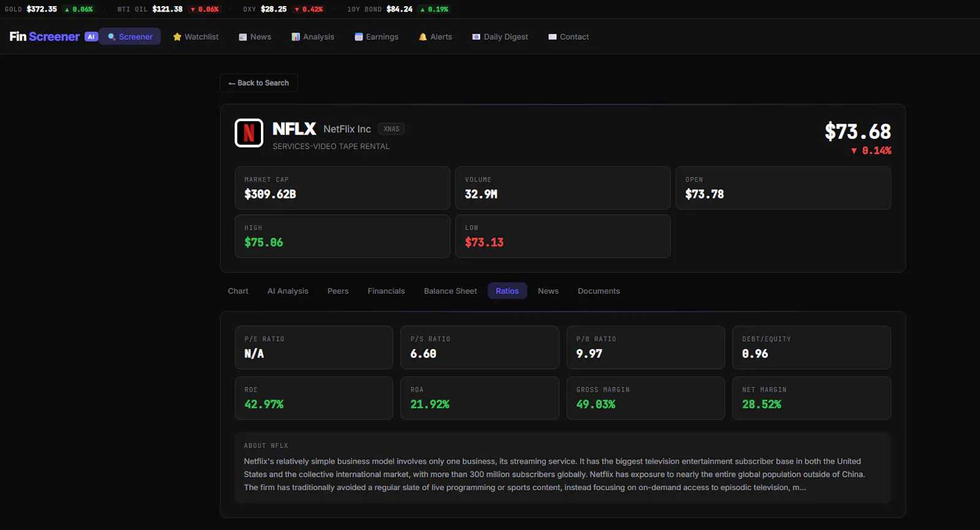Click the Volume card 32.9M
Image resolution: width=980 pixels, height=530 pixels.
(x=563, y=188)
